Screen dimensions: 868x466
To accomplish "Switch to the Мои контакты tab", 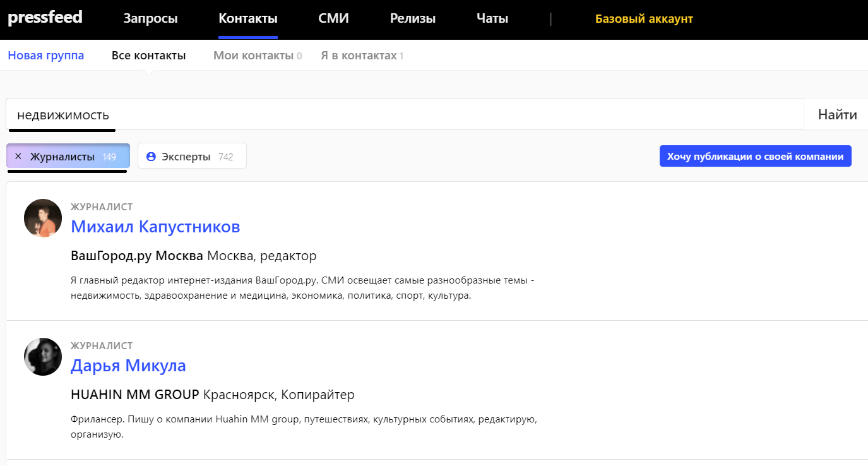I will tap(253, 56).
